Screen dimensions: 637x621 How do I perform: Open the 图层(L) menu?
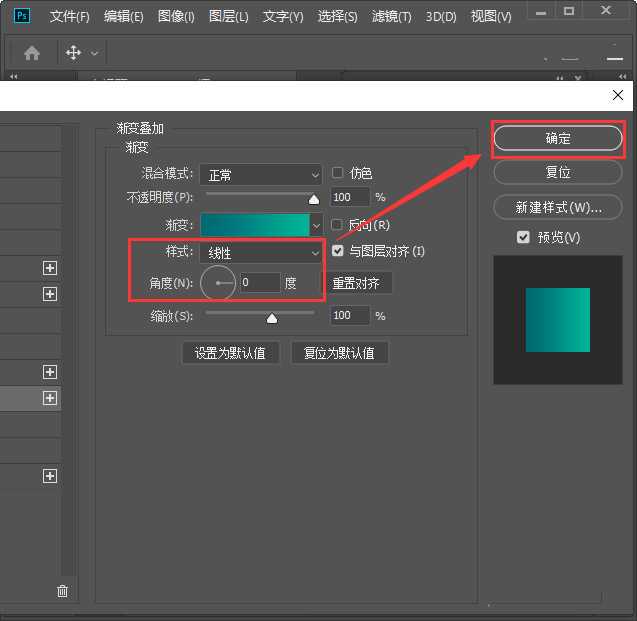coord(229,17)
